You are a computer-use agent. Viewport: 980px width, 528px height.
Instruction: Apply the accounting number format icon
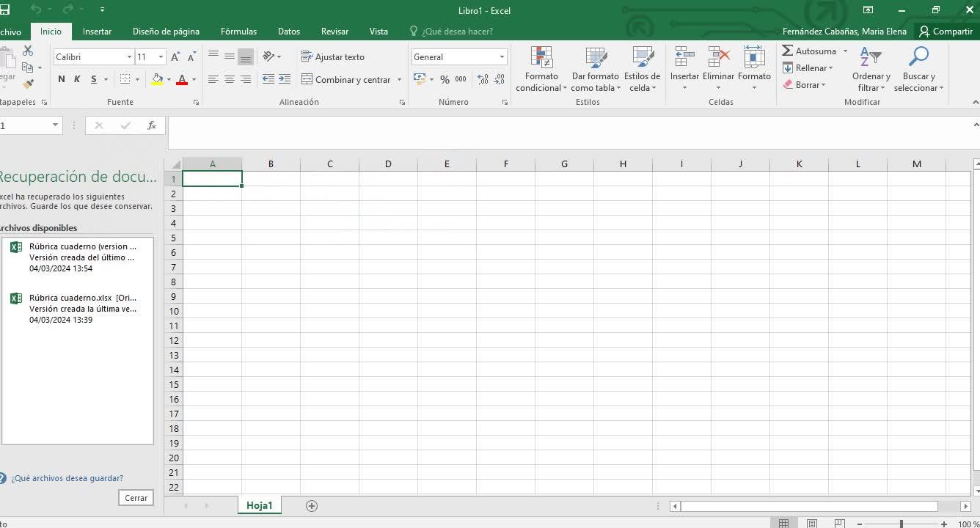coord(420,79)
